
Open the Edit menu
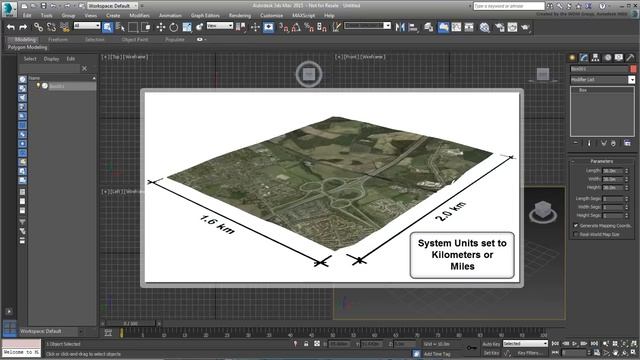27,16
